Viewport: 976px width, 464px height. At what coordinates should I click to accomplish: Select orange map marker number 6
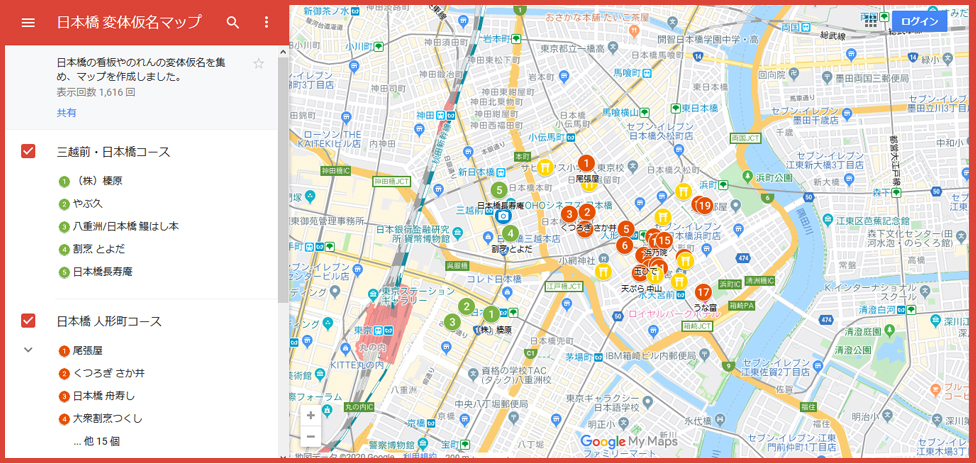click(x=624, y=245)
